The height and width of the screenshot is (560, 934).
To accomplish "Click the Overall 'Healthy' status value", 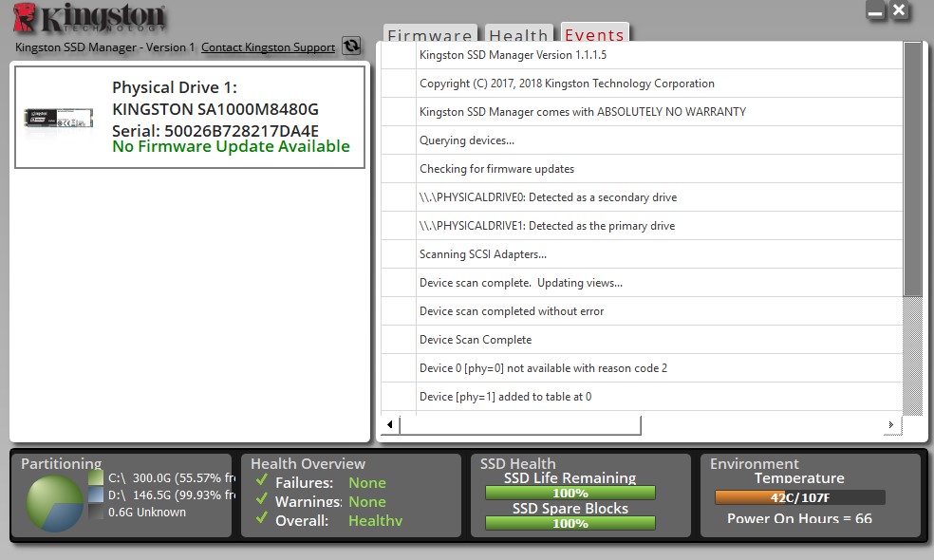I will 375,521.
